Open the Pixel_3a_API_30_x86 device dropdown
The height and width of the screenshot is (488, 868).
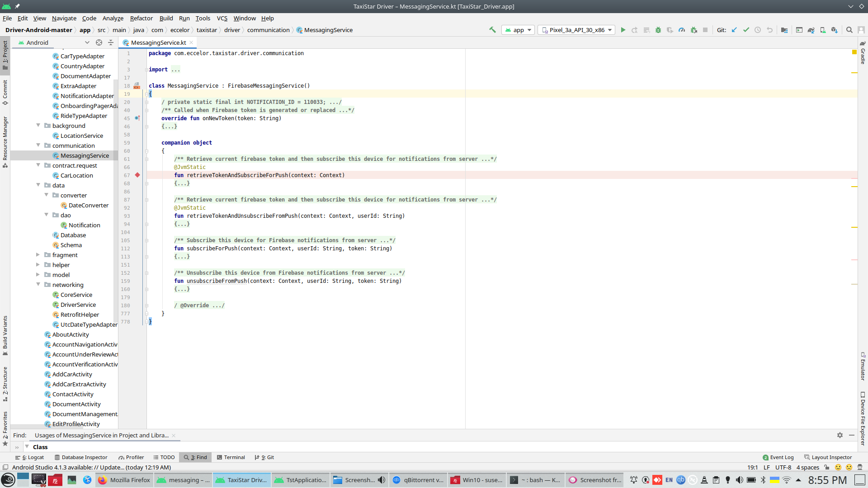[576, 30]
